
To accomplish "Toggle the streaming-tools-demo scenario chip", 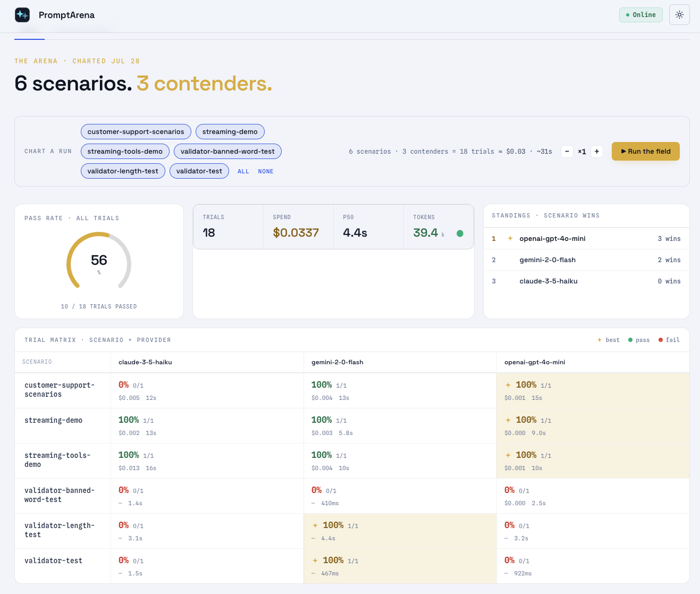I will [x=125, y=151].
